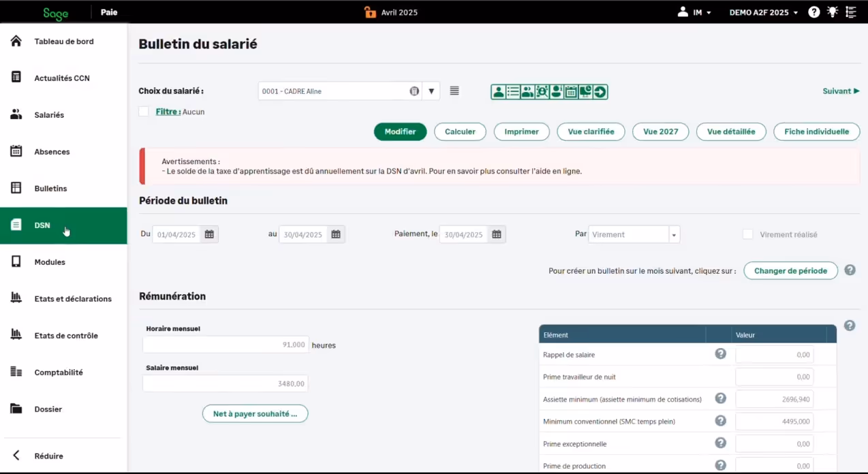Open Modules in the sidebar

(63, 262)
